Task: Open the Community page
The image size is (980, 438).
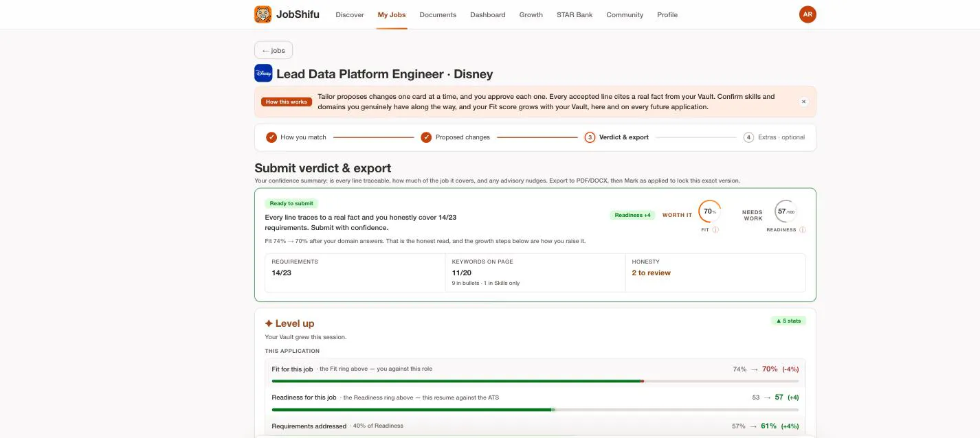Action: [x=625, y=14]
